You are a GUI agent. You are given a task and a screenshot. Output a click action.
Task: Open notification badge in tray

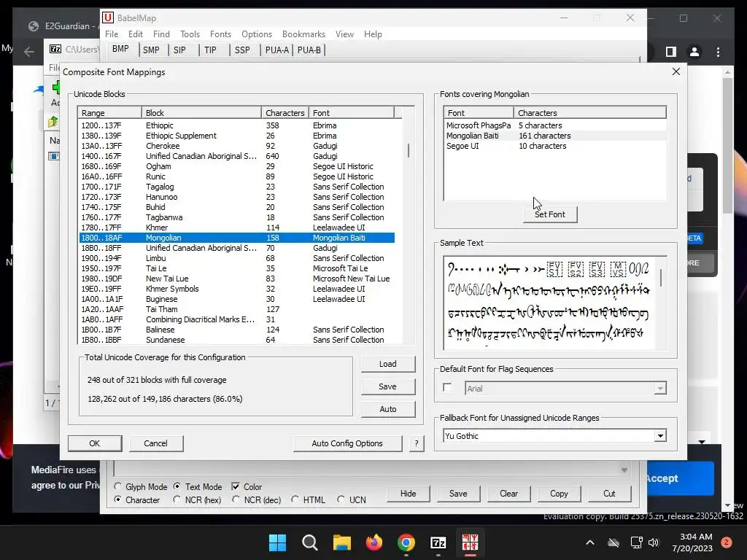coord(727,542)
